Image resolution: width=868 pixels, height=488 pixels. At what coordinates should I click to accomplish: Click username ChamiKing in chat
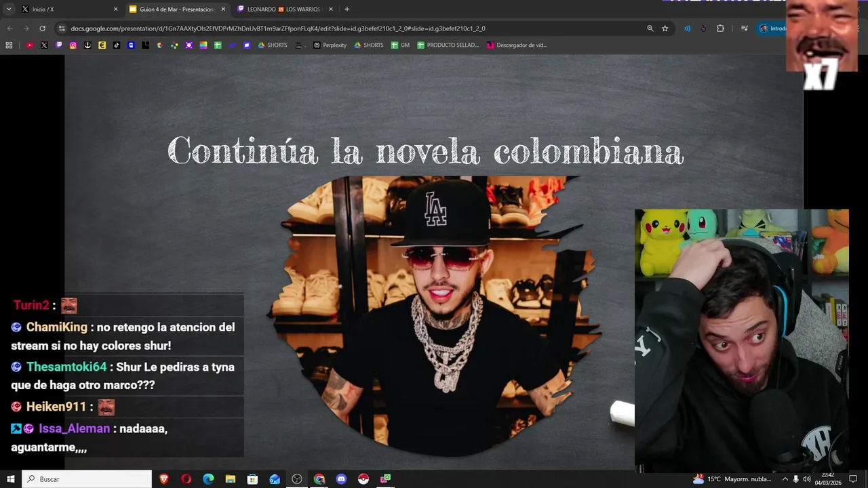coord(57,327)
